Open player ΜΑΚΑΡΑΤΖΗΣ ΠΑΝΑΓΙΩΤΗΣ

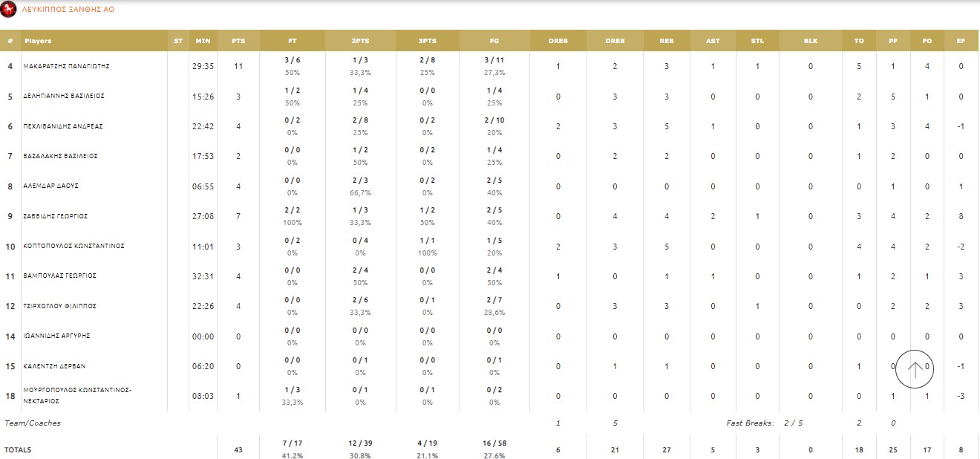(x=67, y=66)
